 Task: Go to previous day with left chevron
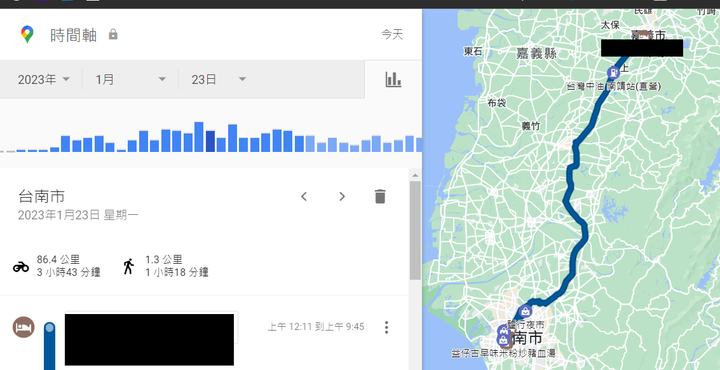point(304,196)
